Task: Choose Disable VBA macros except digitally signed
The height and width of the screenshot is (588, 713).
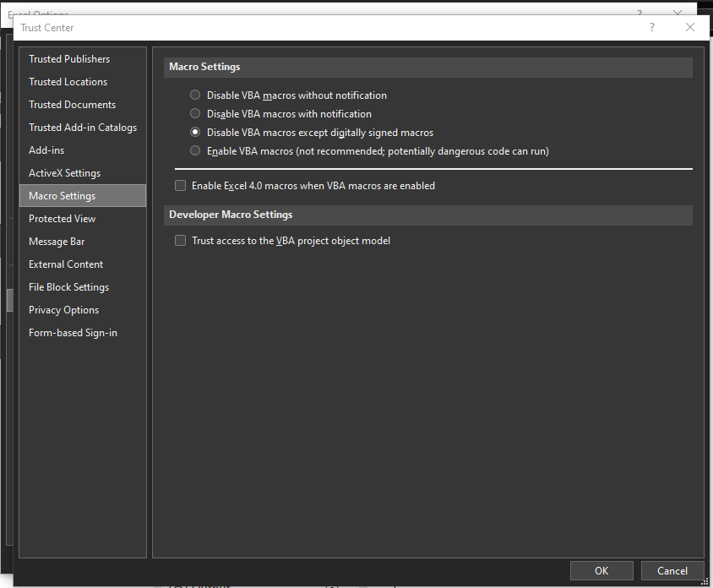Action: point(196,133)
